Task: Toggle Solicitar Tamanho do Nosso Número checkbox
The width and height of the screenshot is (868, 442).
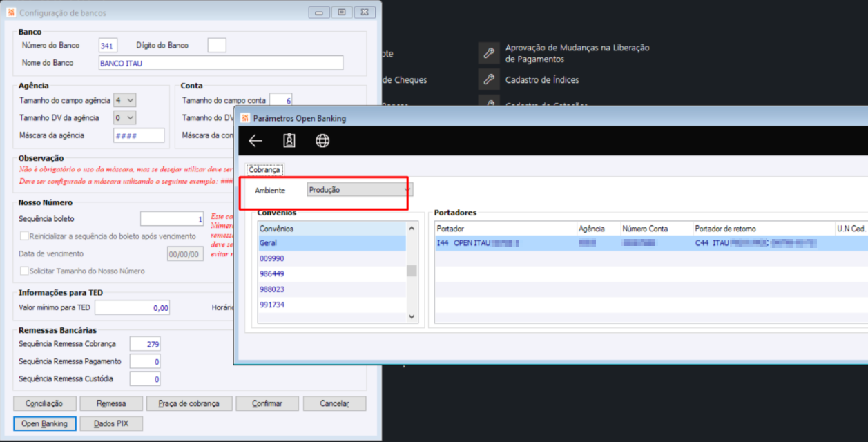Action: click(24, 271)
